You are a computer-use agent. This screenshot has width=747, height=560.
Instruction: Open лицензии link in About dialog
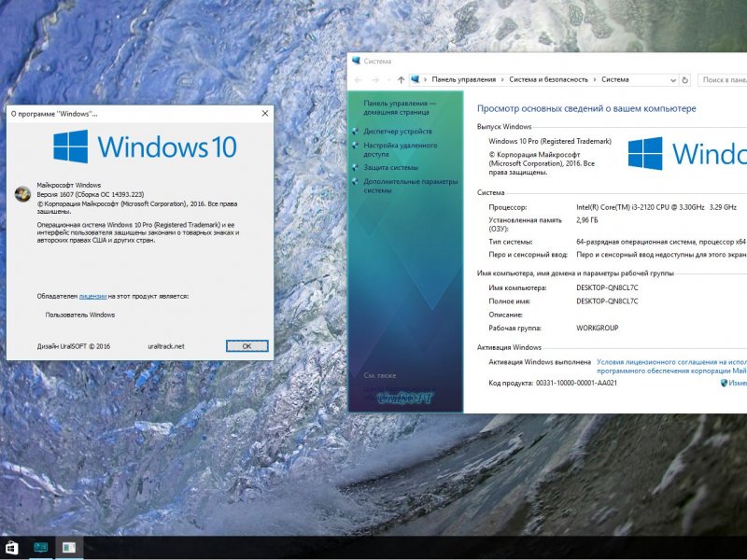(92, 296)
